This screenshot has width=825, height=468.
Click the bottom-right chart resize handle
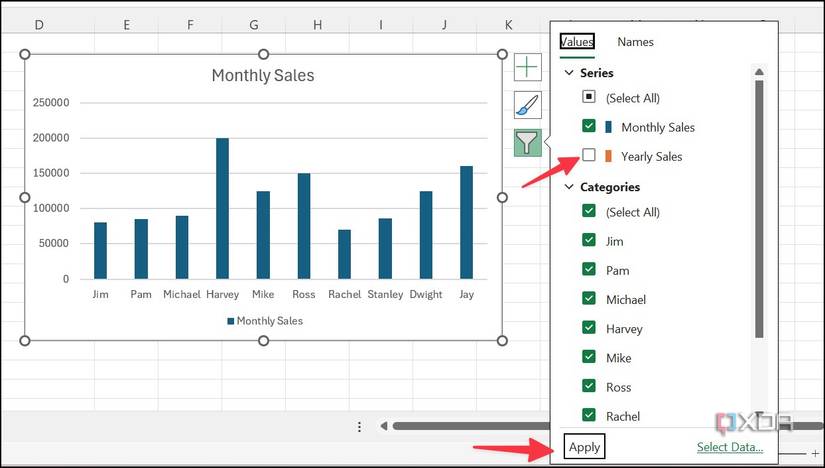tap(502, 341)
